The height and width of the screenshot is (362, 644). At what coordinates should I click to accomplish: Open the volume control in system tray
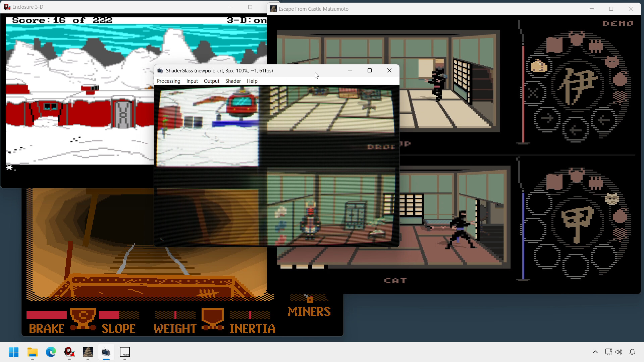point(619,352)
